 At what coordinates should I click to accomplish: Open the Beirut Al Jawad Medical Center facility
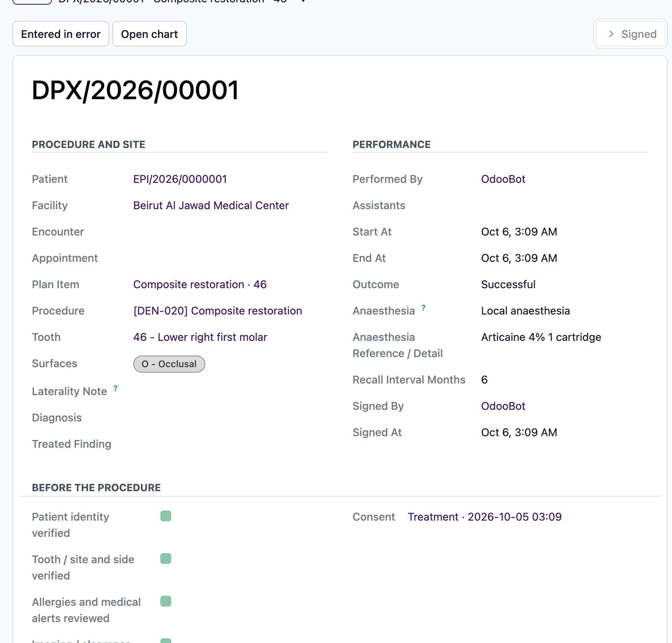[x=211, y=206]
